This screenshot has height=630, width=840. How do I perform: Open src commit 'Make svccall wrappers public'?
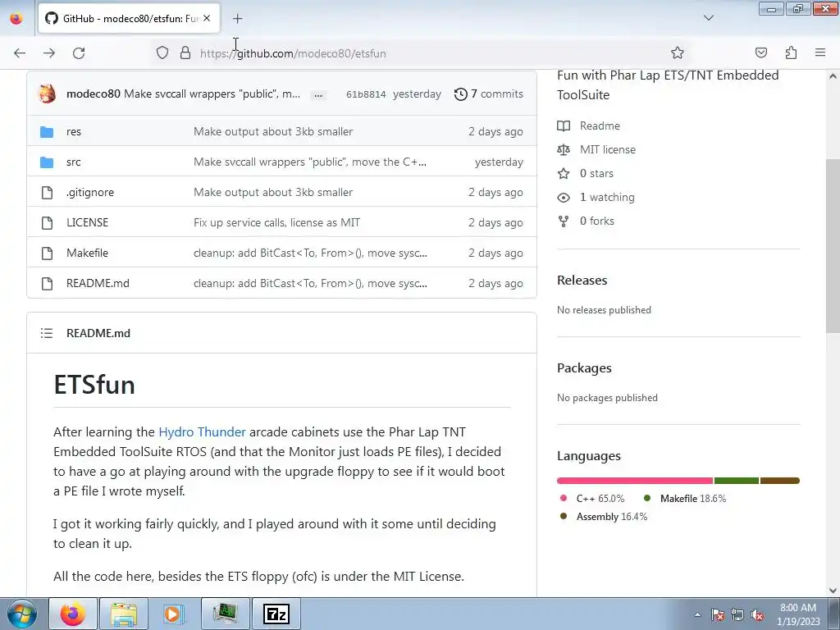310,162
